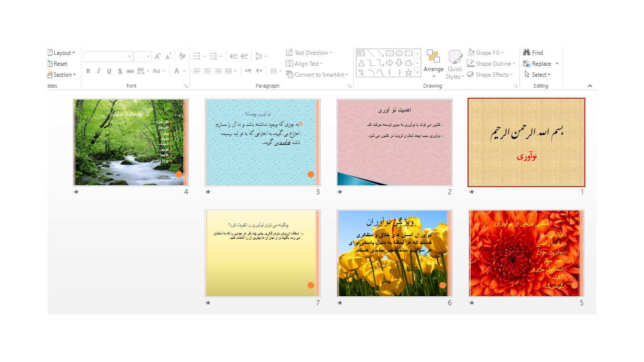Open the Arrange dropdown
Viewport: 644px width, 362px height.
coord(434,64)
